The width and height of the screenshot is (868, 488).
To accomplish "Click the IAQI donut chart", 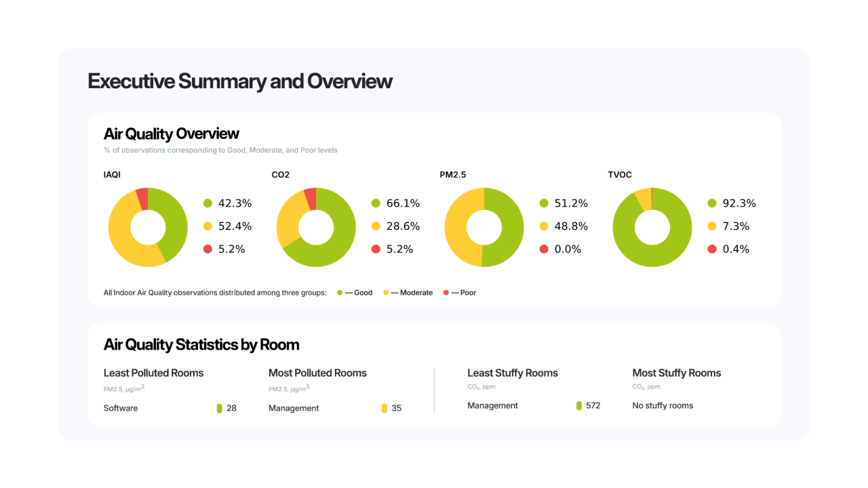I will (x=148, y=227).
